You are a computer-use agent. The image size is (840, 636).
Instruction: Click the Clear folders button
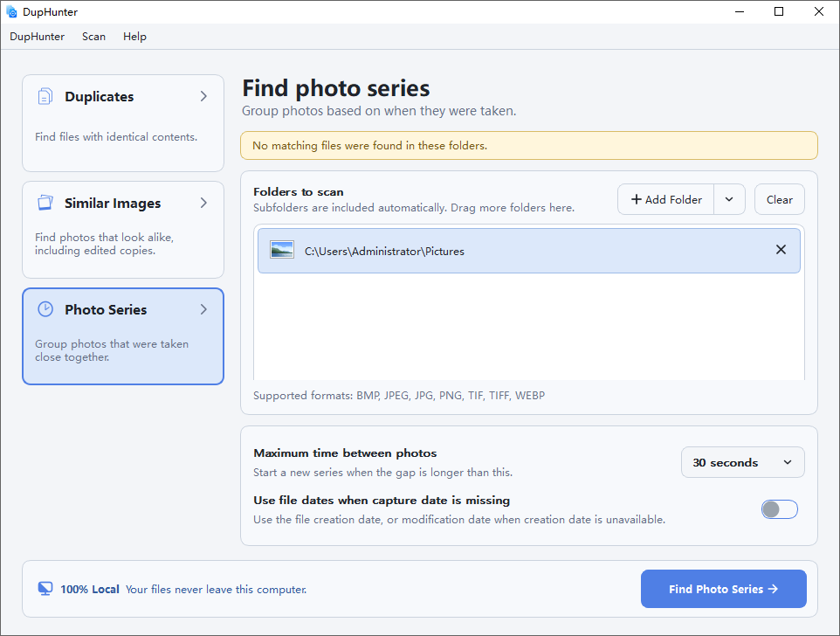779,199
